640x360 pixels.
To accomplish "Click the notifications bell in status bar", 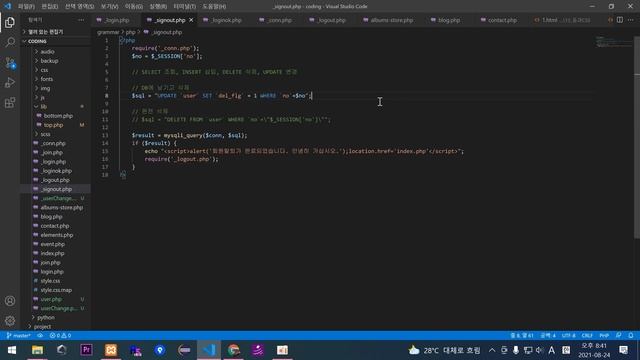I will coord(631,336).
